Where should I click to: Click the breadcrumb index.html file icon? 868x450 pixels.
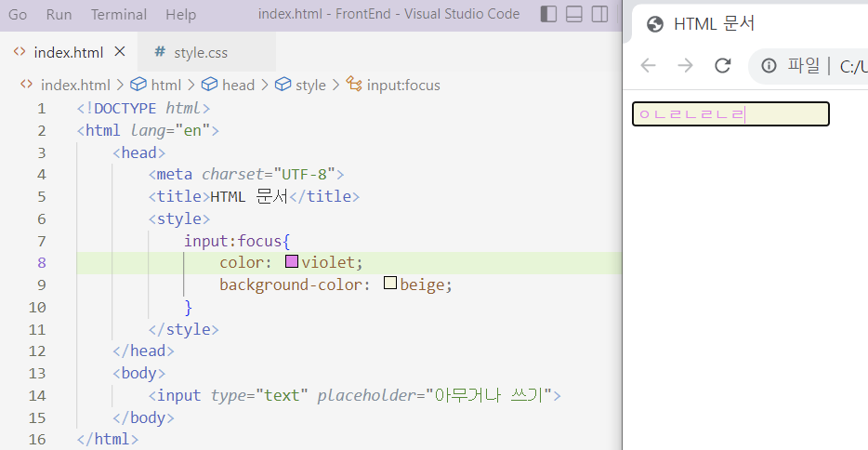pos(26,84)
